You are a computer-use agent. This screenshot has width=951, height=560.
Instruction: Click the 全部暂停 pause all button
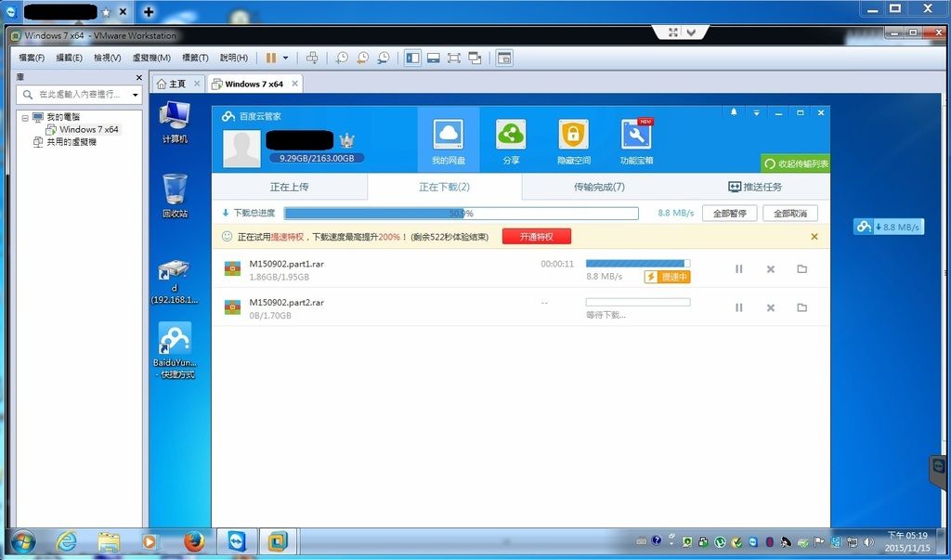click(728, 213)
